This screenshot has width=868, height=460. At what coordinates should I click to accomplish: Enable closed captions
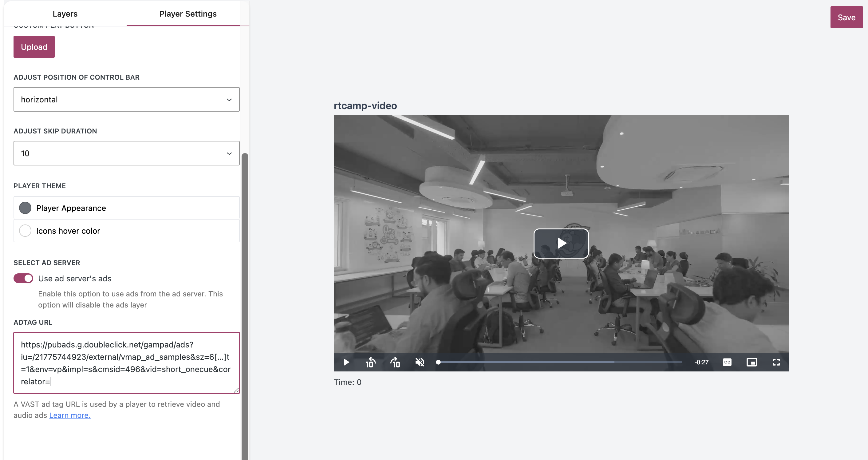coord(727,362)
